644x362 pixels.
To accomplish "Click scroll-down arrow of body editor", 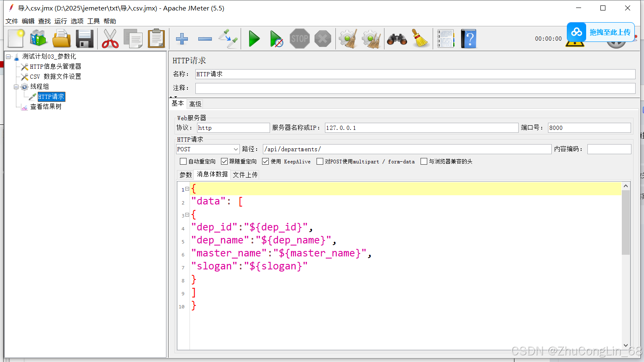I will pos(626,346).
